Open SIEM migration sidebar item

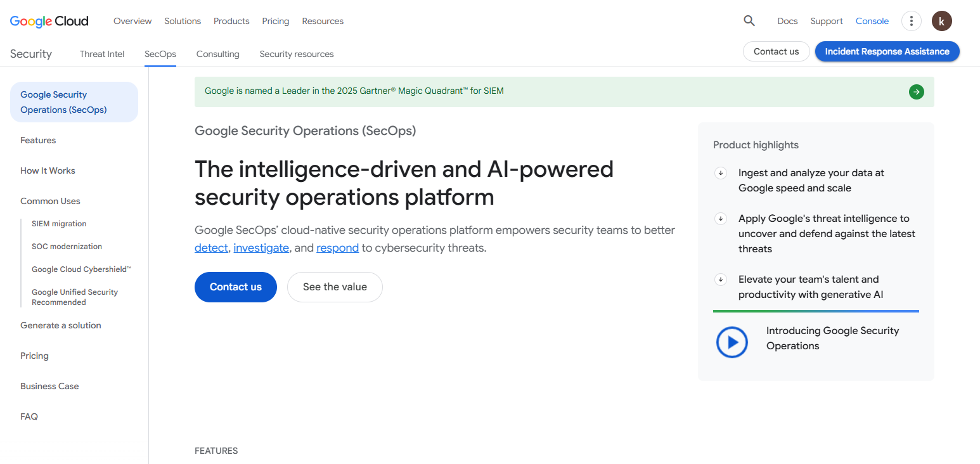59,224
